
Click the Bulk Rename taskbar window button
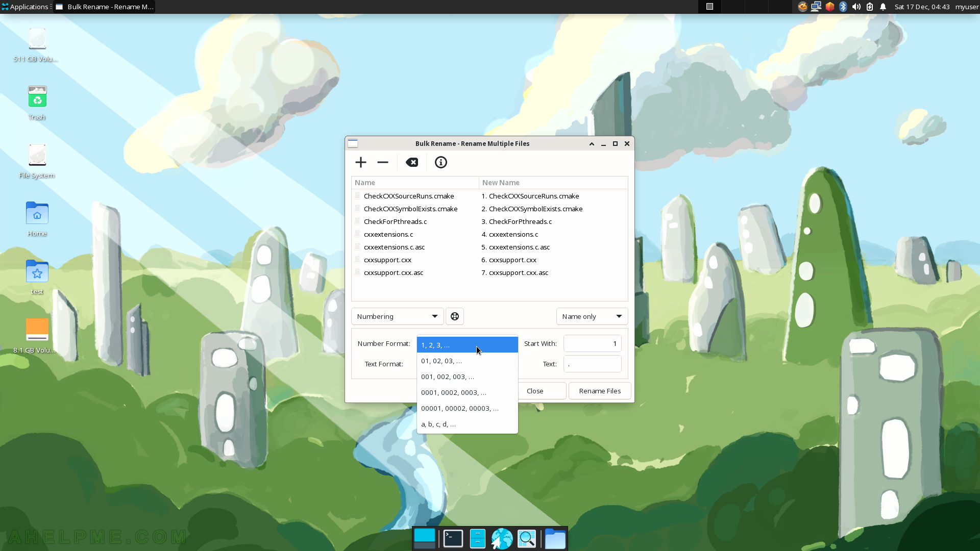pos(104,7)
